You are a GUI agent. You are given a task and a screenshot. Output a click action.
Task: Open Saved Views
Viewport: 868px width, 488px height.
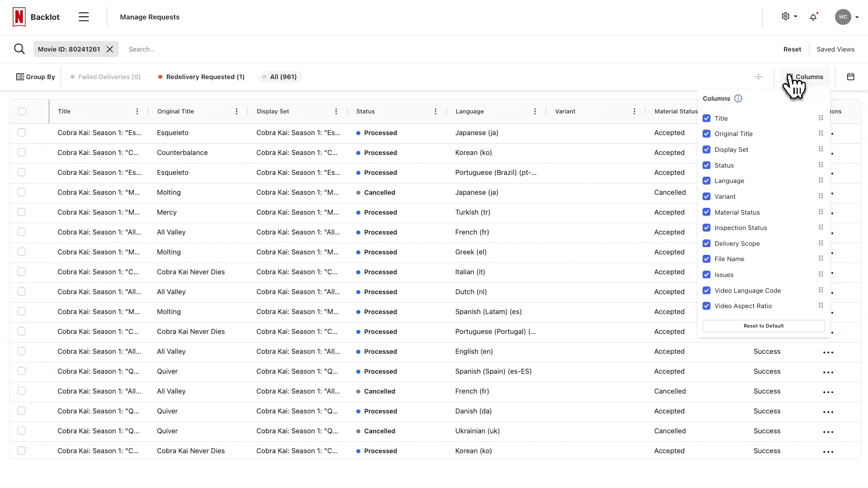click(835, 49)
